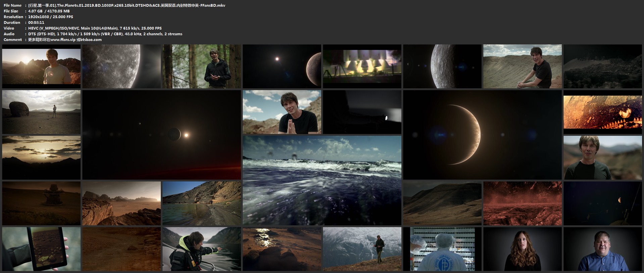Click the orange Venus surface lander thumbnail

coord(602,112)
